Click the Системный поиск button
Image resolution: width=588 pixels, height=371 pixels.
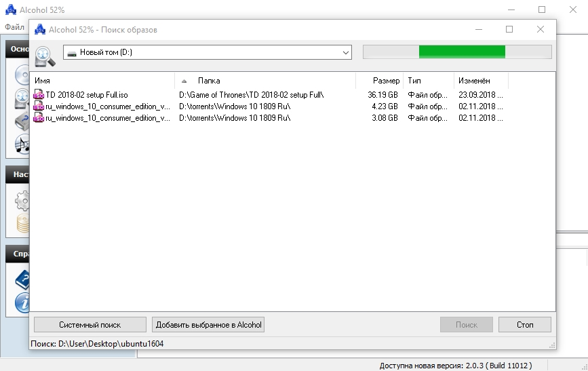(90, 324)
